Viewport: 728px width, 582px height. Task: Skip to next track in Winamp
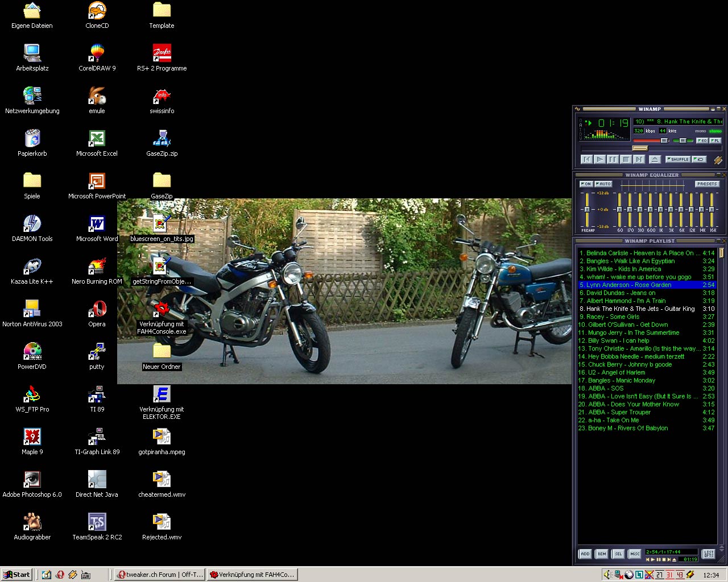(x=639, y=160)
